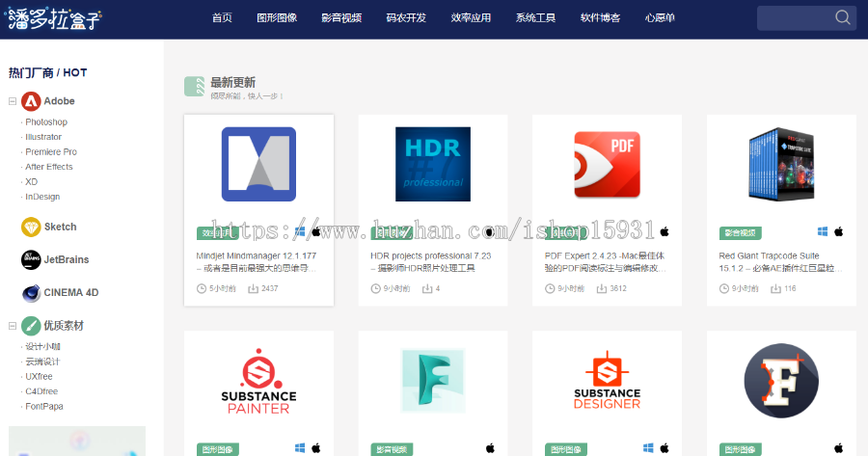Open the HDR professional app thumbnail
The image size is (868, 456).
click(x=433, y=164)
